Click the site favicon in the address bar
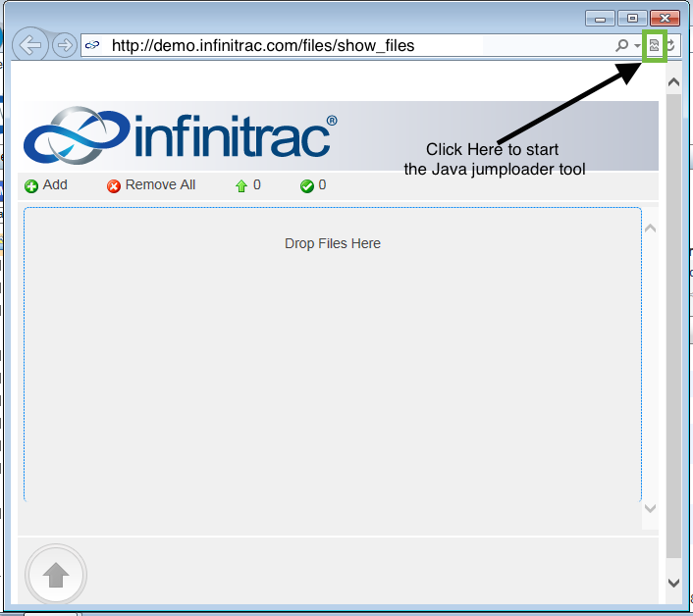Image resolution: width=693 pixels, height=616 pixels. 92,45
